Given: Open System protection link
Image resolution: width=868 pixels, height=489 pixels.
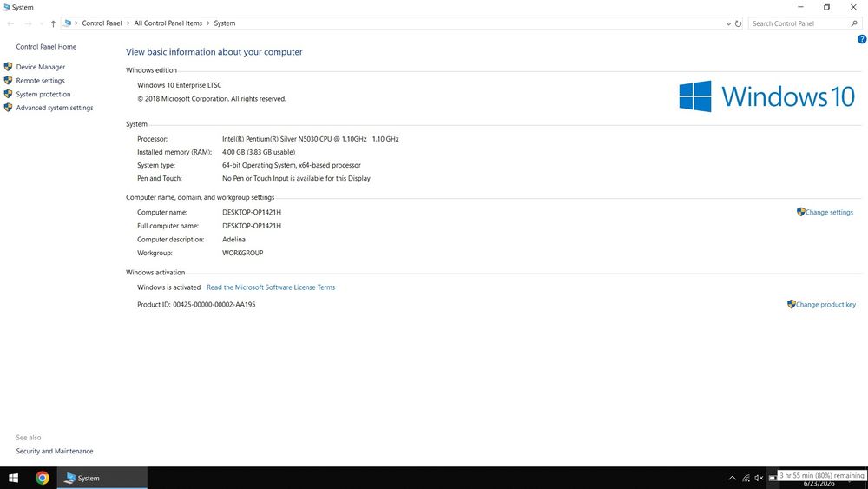Looking at the screenshot, I should tap(43, 94).
